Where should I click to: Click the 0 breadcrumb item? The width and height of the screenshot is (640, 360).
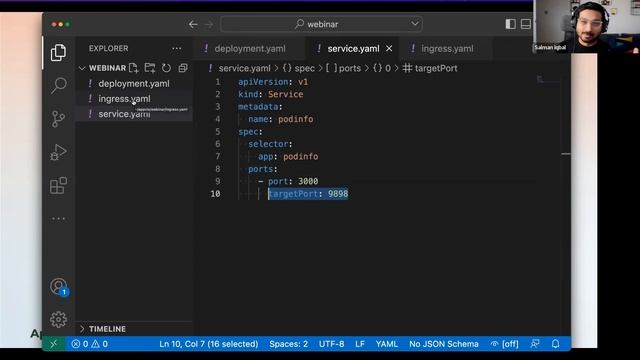click(382, 68)
